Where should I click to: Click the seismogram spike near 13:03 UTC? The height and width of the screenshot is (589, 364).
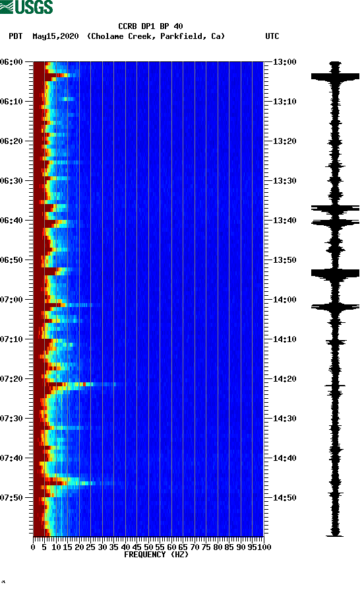point(335,77)
